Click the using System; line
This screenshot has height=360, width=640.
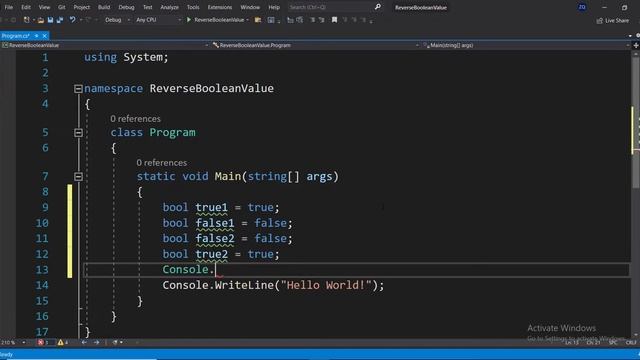click(126, 57)
